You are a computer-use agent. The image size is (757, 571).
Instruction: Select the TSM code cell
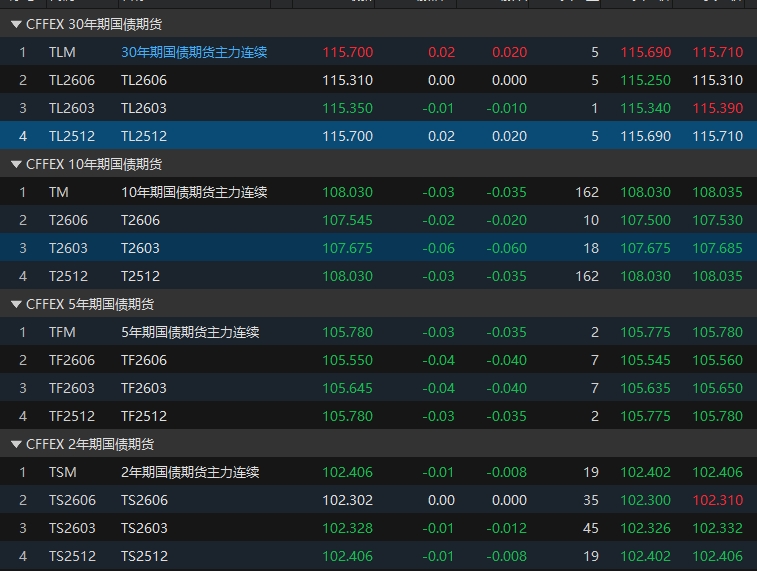(63, 472)
